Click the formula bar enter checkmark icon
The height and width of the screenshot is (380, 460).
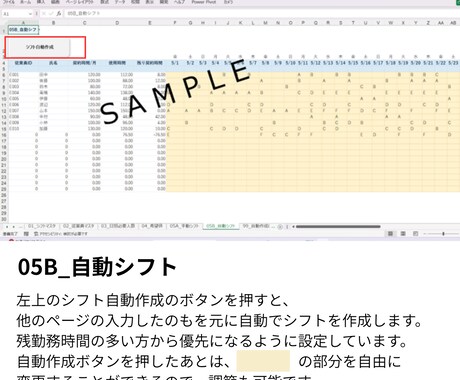(51, 14)
